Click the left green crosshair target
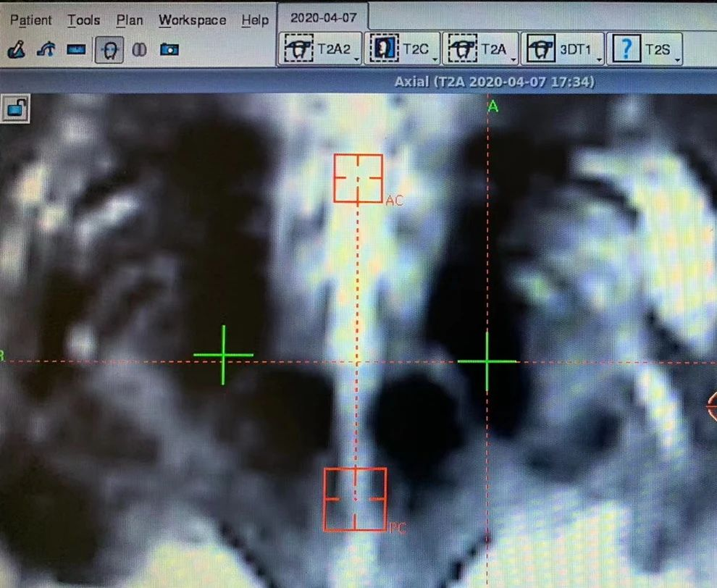This screenshot has height=588, width=717. 223,355
